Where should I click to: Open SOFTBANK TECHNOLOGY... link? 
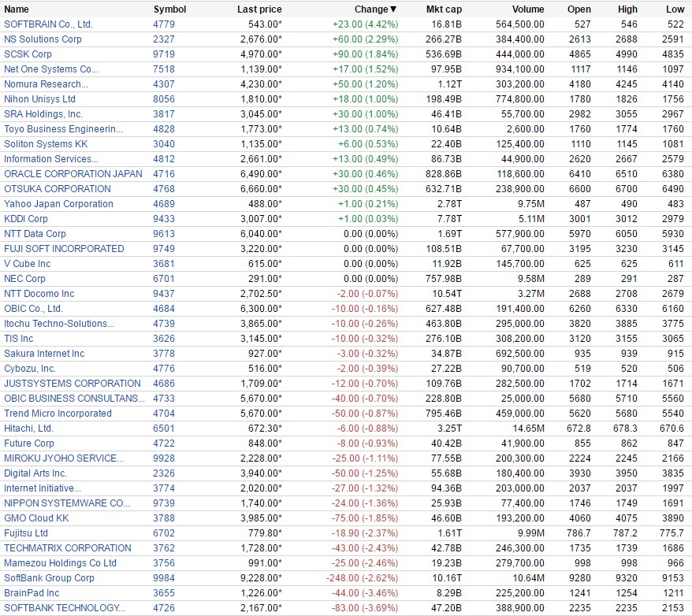click(65, 609)
